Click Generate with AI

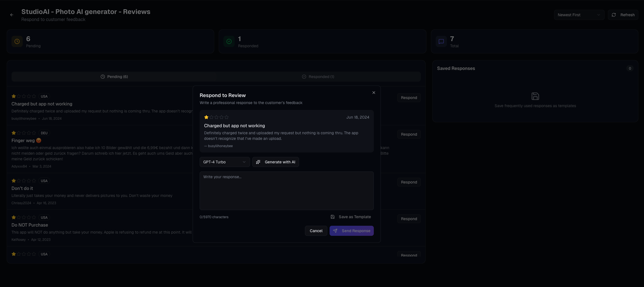click(276, 162)
